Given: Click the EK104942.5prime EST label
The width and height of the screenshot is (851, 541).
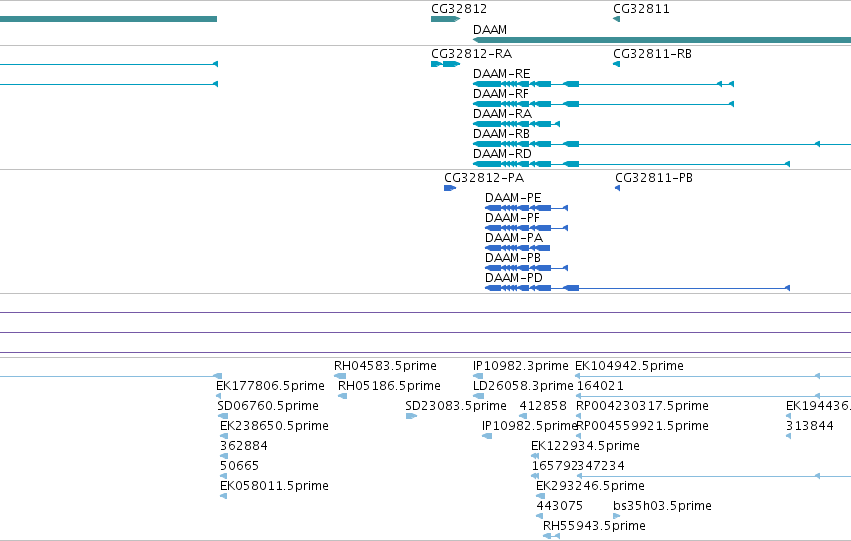Looking at the screenshot, I should click(x=629, y=366).
